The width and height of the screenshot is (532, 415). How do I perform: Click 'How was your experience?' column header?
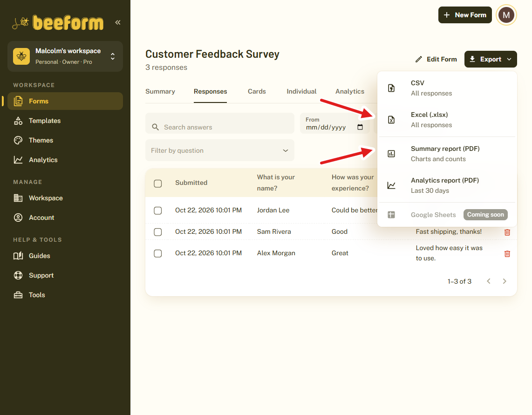[x=353, y=183]
